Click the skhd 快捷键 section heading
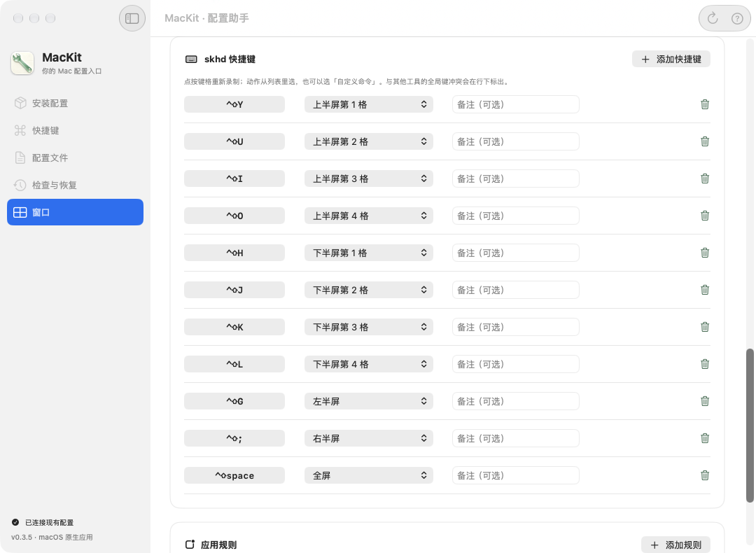 tap(230, 59)
